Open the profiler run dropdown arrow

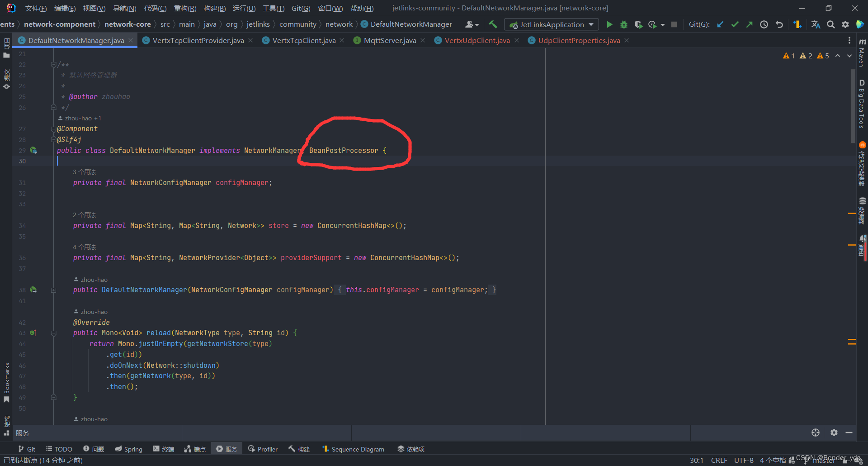coord(663,25)
